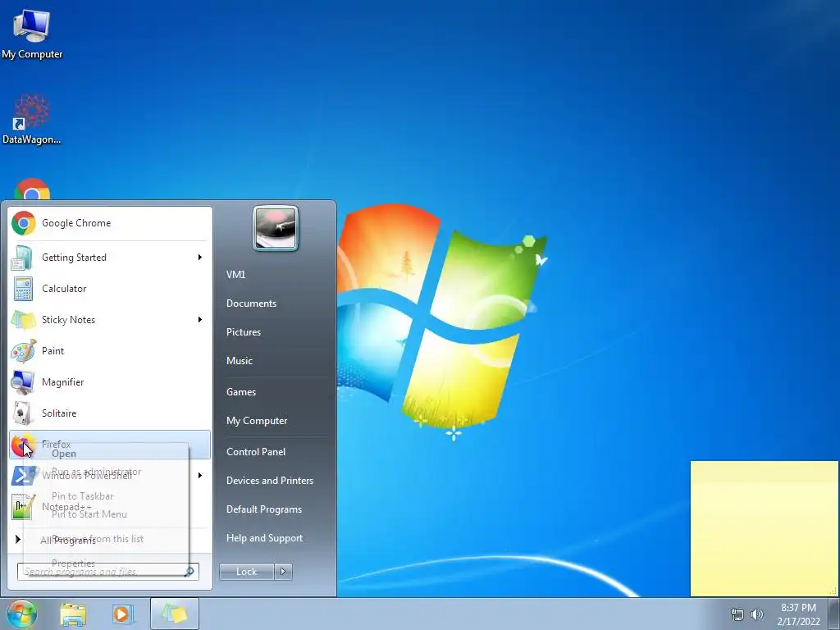This screenshot has width=840, height=630.
Task: Open My Computer desktop icon
Action: coord(32,34)
